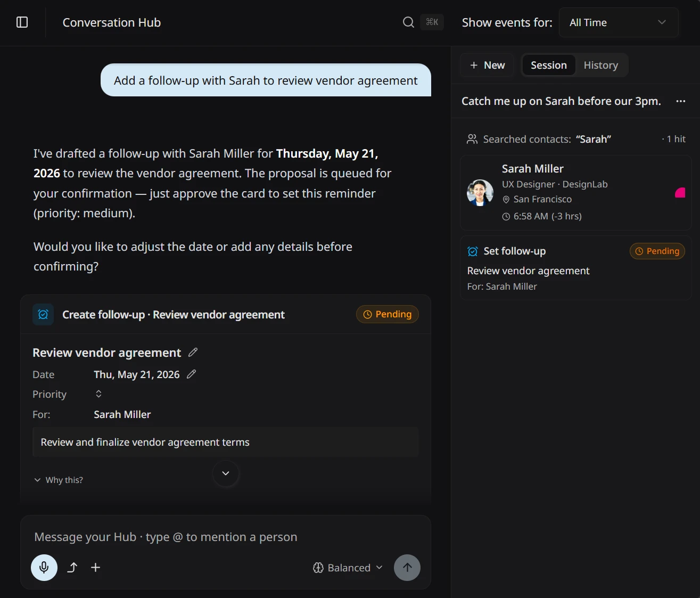Image resolution: width=700 pixels, height=598 pixels.
Task: Click the 'Sarah Miller' value in For row
Action: (122, 414)
